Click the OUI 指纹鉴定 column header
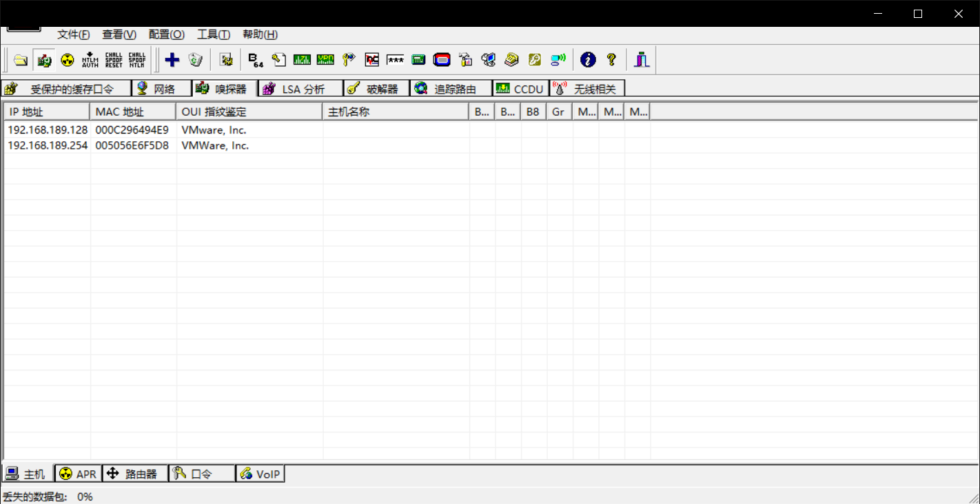 pos(249,112)
